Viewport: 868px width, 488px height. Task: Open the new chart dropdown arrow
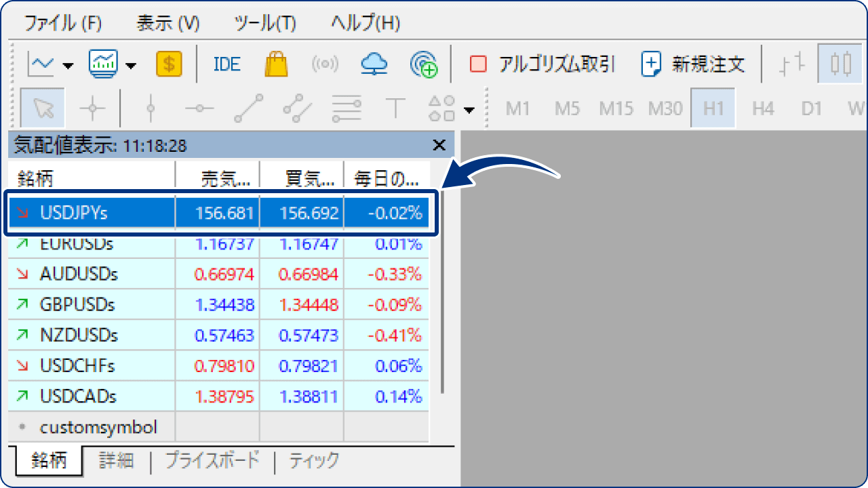pos(68,64)
